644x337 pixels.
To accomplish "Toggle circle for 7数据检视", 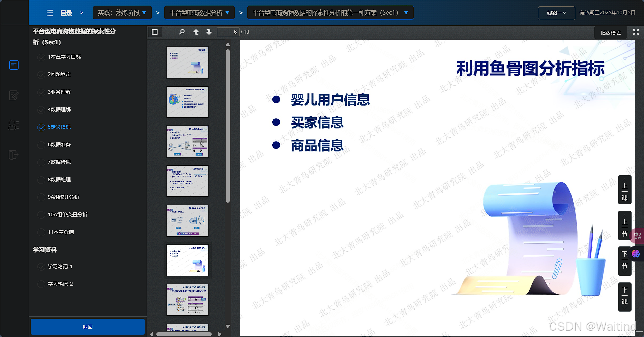I will click(x=41, y=162).
